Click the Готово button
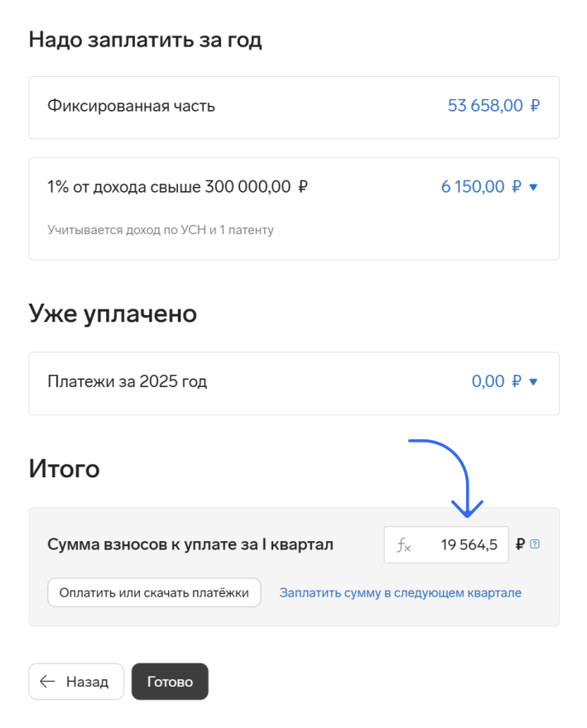This screenshot has height=728, width=587. [170, 682]
